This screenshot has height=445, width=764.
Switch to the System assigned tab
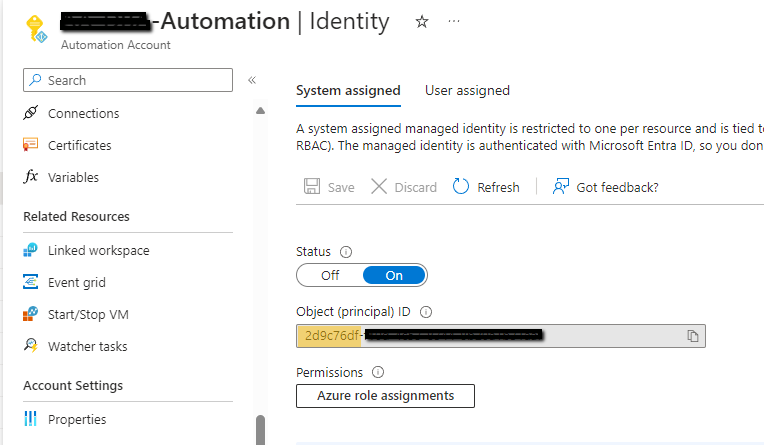[x=348, y=91]
